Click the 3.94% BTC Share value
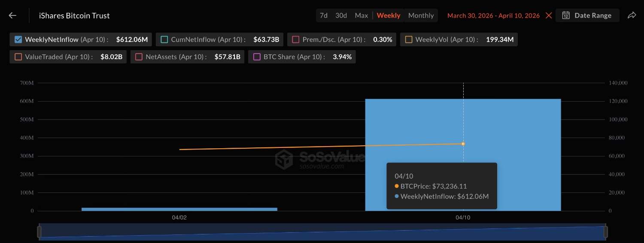 click(342, 57)
